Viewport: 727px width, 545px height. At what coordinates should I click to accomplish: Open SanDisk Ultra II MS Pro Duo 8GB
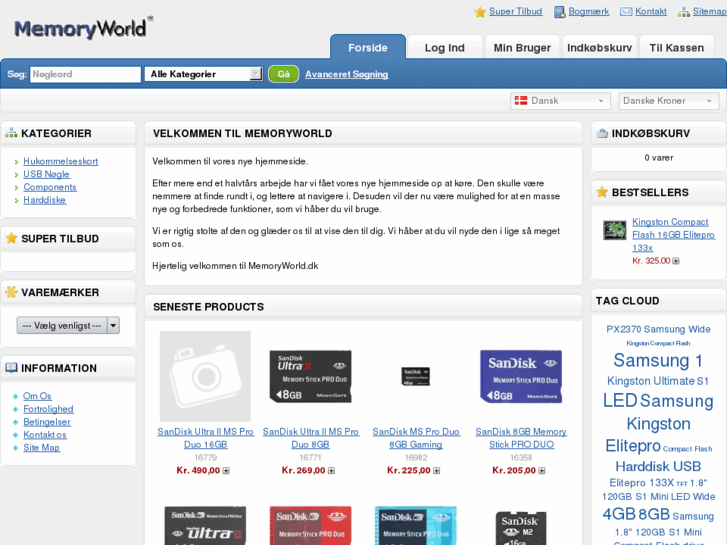[x=311, y=438]
